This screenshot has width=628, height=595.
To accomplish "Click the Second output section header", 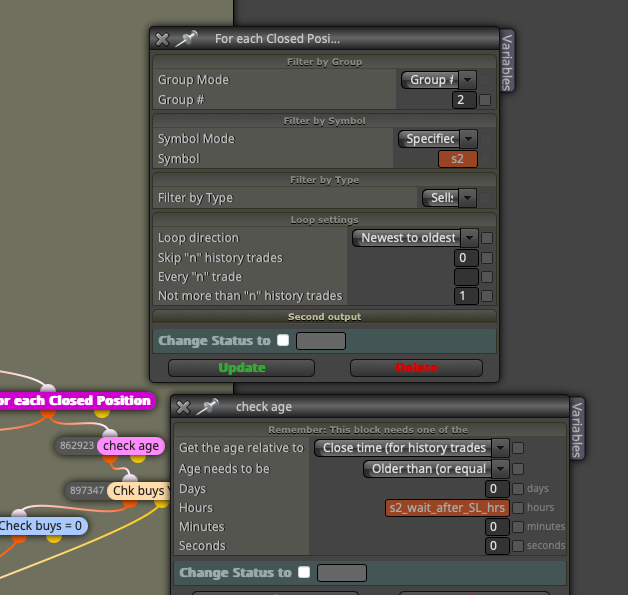I will (x=324, y=317).
